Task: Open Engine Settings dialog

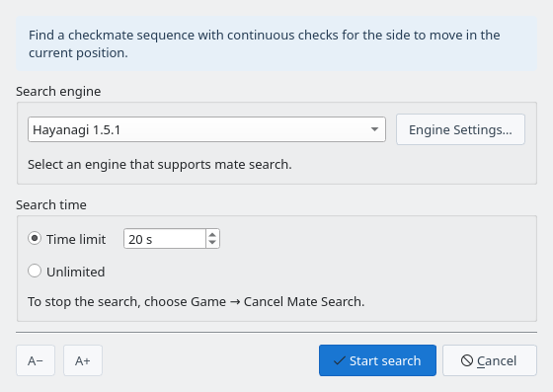Action: point(460,129)
